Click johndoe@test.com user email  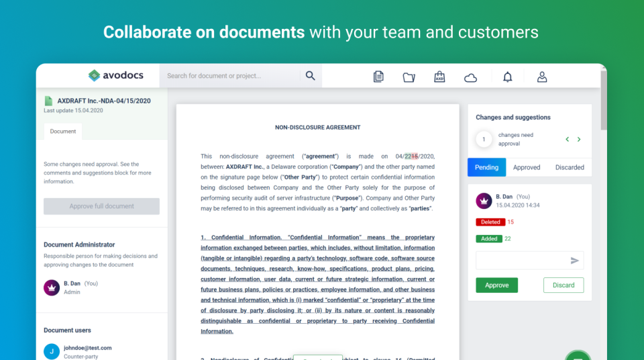tap(87, 348)
